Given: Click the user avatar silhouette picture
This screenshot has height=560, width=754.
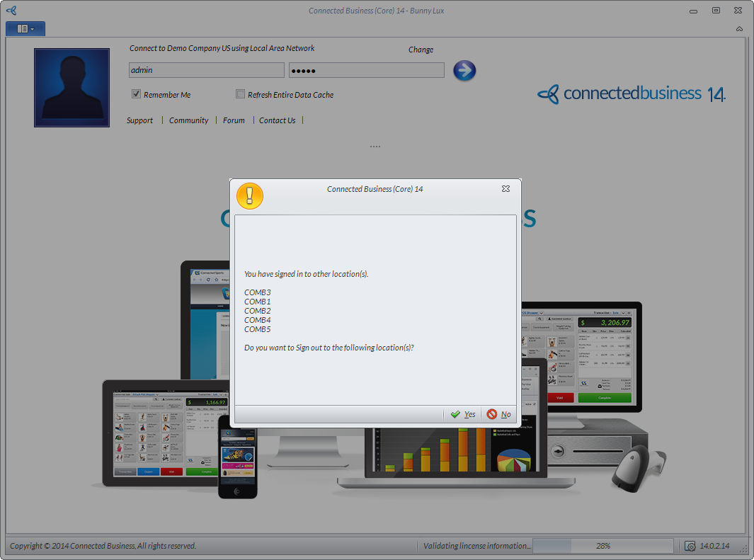Looking at the screenshot, I should pos(72,88).
